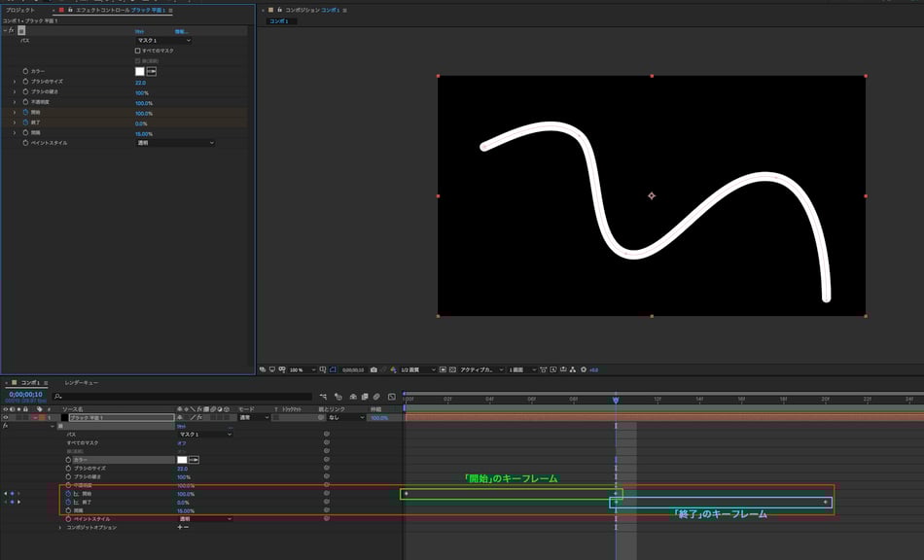Viewport: 924px width, 560px height.
Task: Open the 1/2 画質 resolution dropdown
Action: pyautogui.click(x=417, y=369)
